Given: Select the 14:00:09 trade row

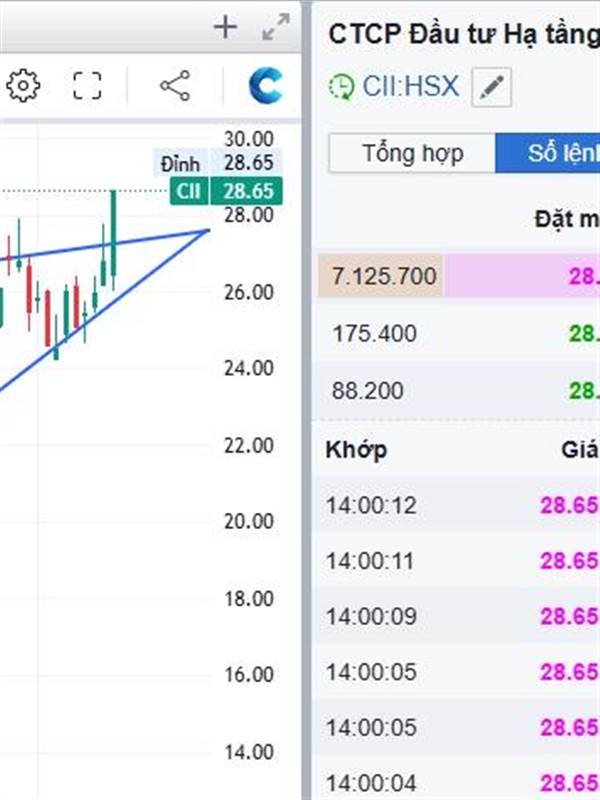Looking at the screenshot, I should [456, 616].
